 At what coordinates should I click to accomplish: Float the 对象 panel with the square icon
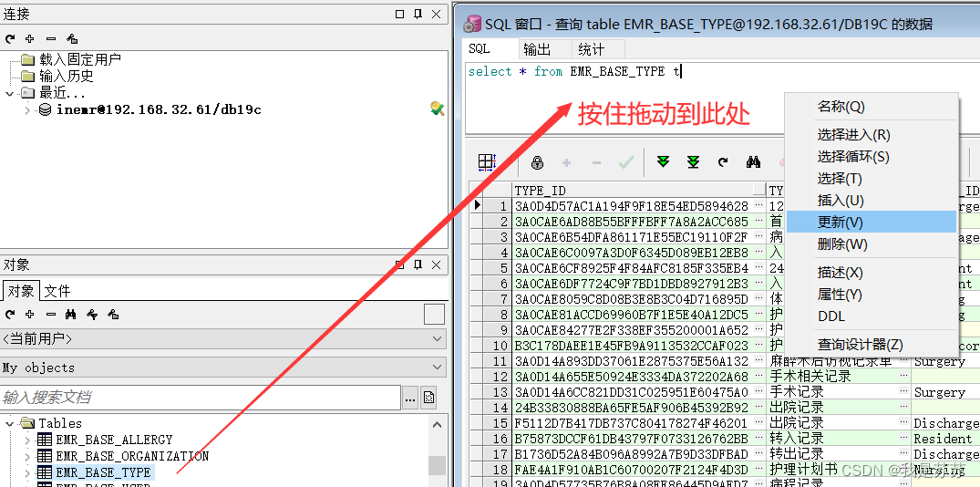coord(400,264)
